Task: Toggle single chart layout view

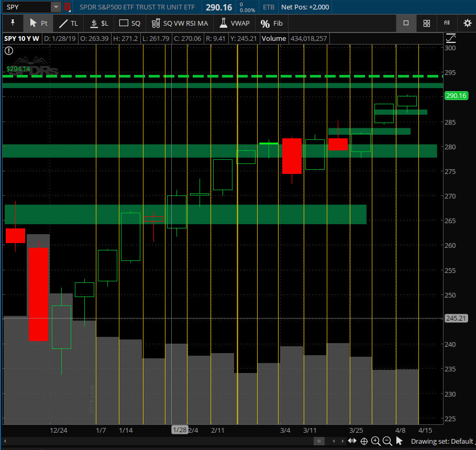Action: 406,23
